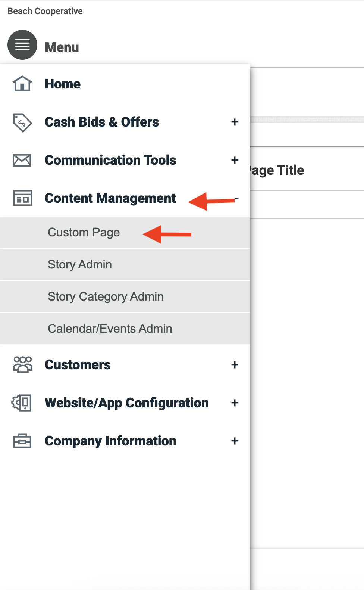The height and width of the screenshot is (590, 364).
Task: Click the Customers people group icon
Action: pyautogui.click(x=23, y=364)
